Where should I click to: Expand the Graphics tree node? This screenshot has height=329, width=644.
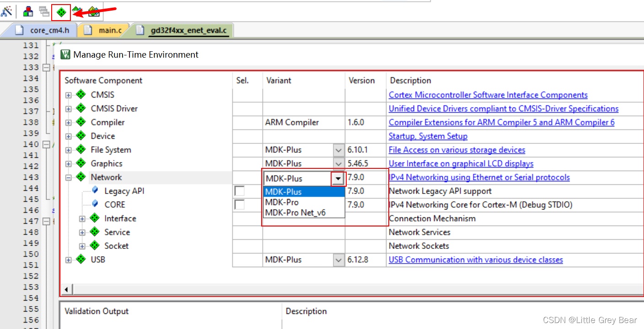pyautogui.click(x=69, y=164)
